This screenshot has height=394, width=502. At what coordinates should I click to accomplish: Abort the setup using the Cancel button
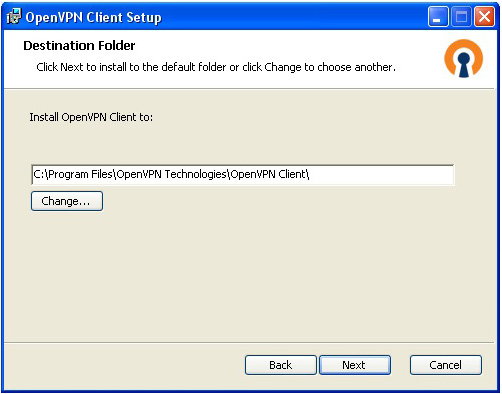tap(446, 365)
